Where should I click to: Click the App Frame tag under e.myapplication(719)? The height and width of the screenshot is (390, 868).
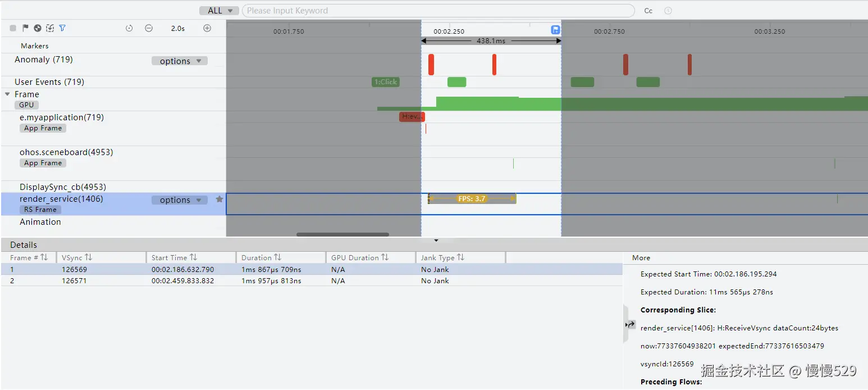click(x=43, y=128)
